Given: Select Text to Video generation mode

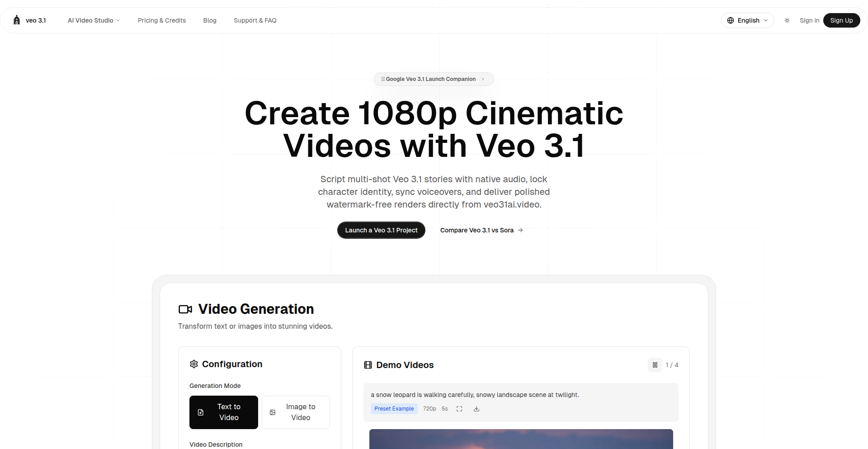Looking at the screenshot, I should 223,412.
